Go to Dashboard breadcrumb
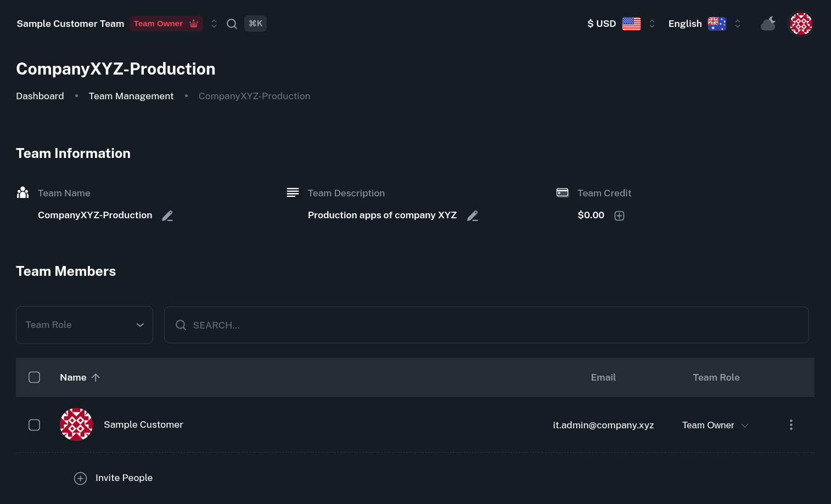This screenshot has width=831, height=504. coord(40,96)
